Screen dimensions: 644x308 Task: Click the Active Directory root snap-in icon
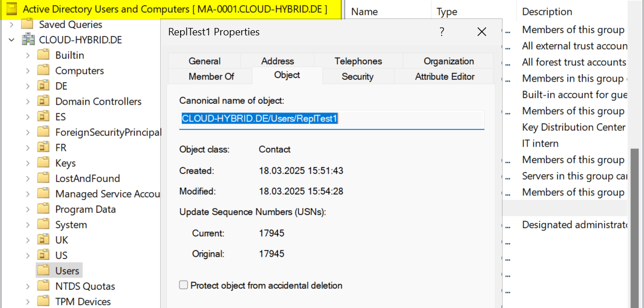tap(11, 10)
